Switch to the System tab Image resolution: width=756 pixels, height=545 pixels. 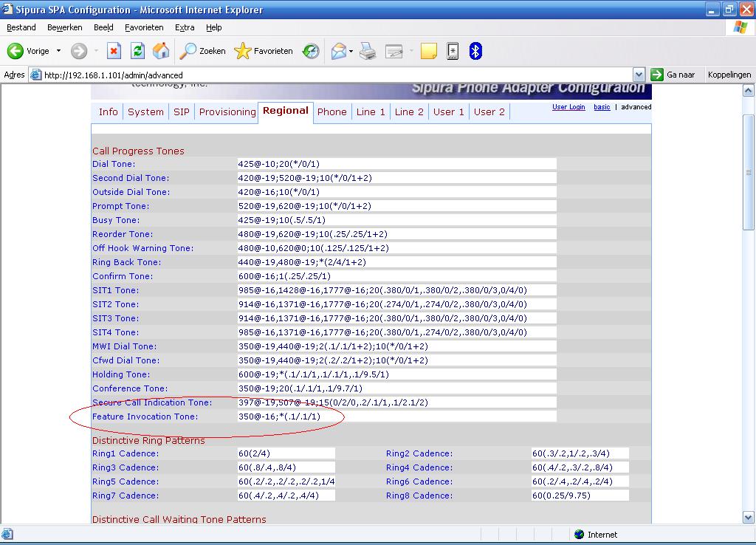coord(145,112)
